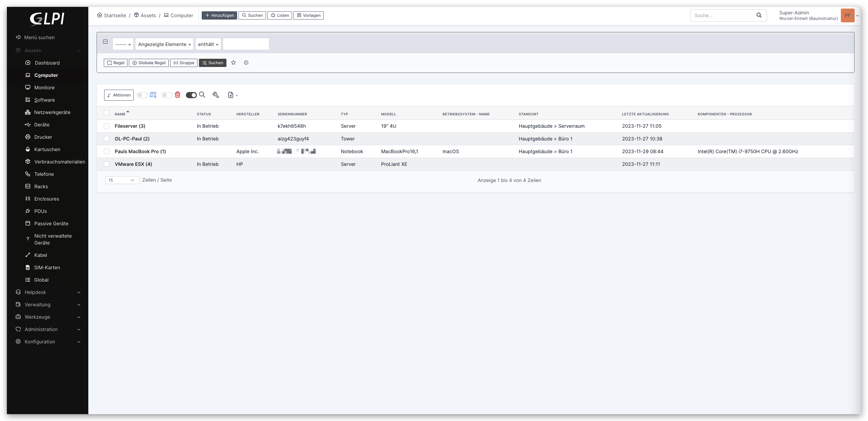Click the Geräte sidebar icon
Image resolution: width=868 pixels, height=421 pixels.
point(28,125)
